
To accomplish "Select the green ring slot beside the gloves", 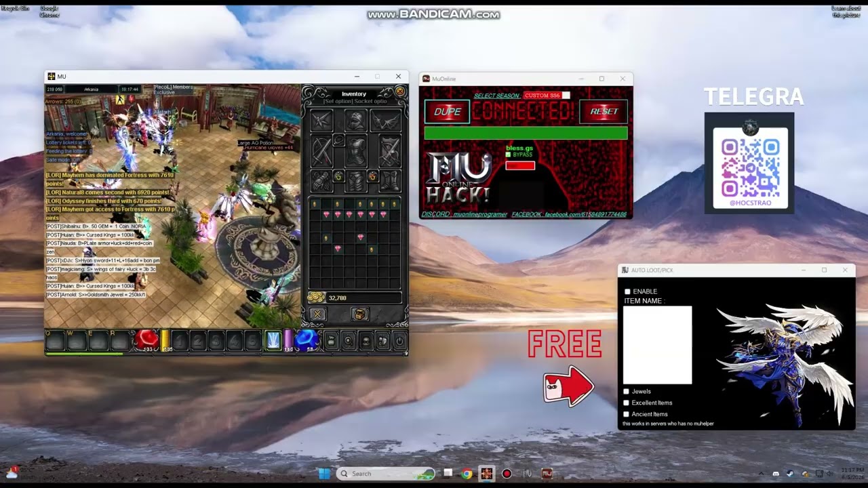I will click(338, 176).
